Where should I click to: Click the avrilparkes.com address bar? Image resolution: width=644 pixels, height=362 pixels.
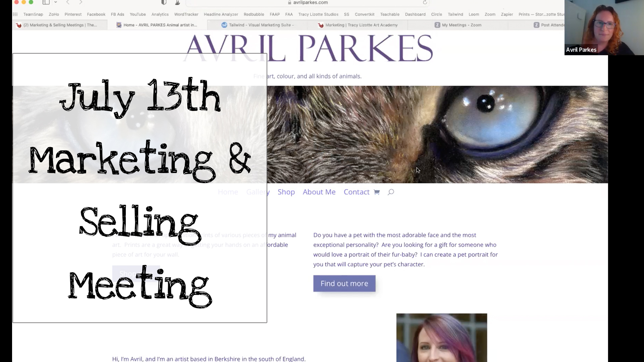308,2
